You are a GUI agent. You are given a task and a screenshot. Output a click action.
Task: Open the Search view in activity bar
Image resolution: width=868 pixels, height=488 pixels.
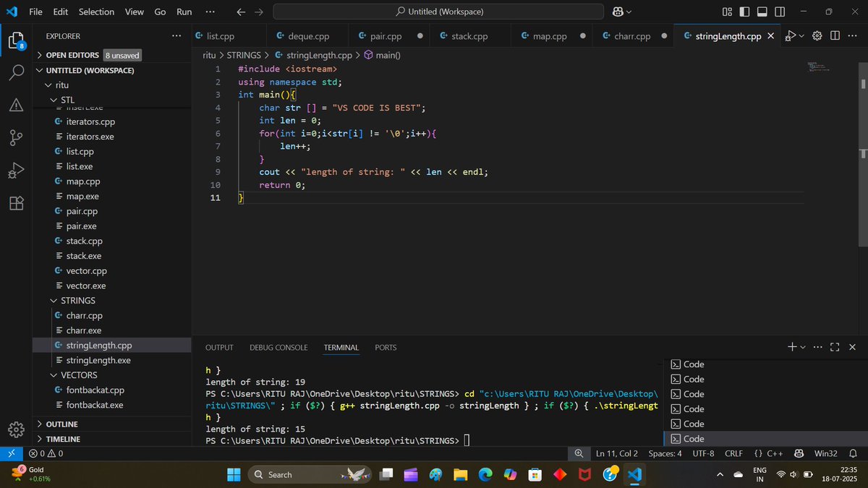click(16, 72)
